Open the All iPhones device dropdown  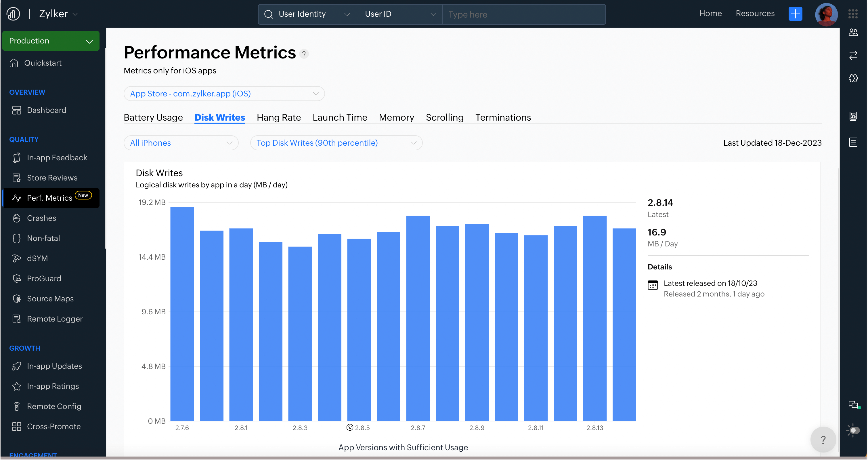pyautogui.click(x=181, y=143)
